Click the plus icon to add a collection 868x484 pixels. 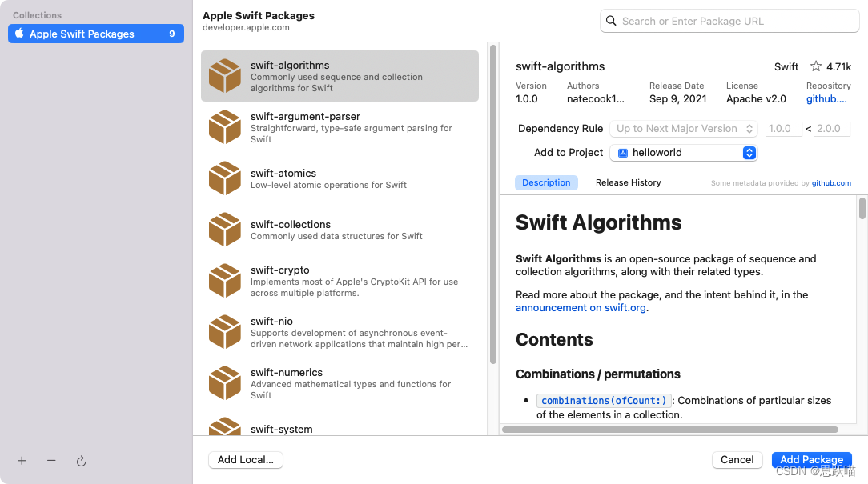22,461
